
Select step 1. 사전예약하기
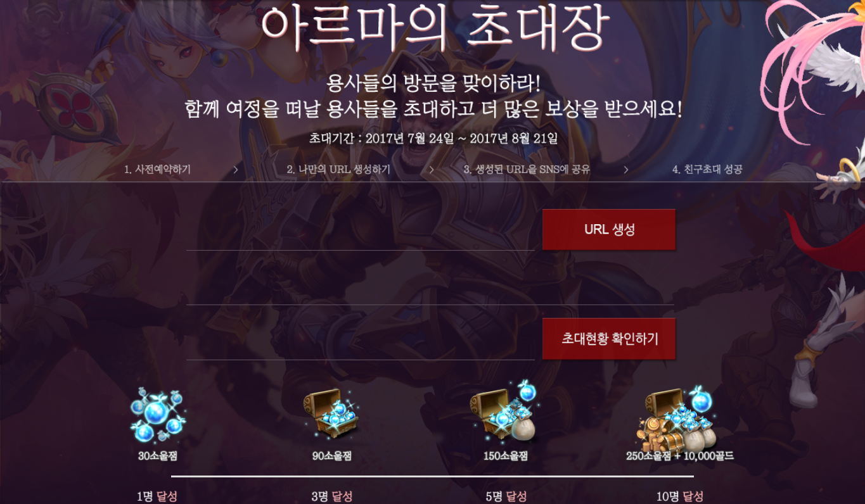click(157, 170)
